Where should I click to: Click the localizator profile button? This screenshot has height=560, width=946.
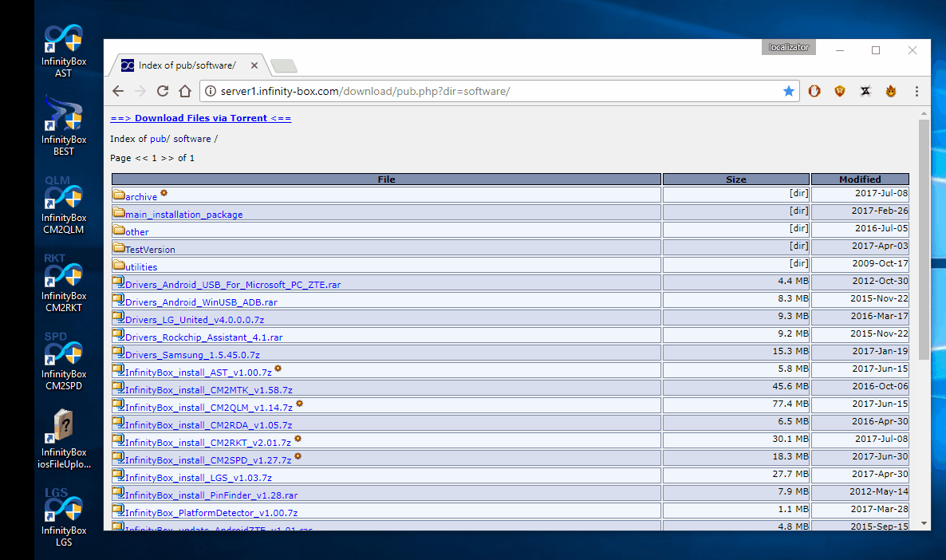coord(789,47)
